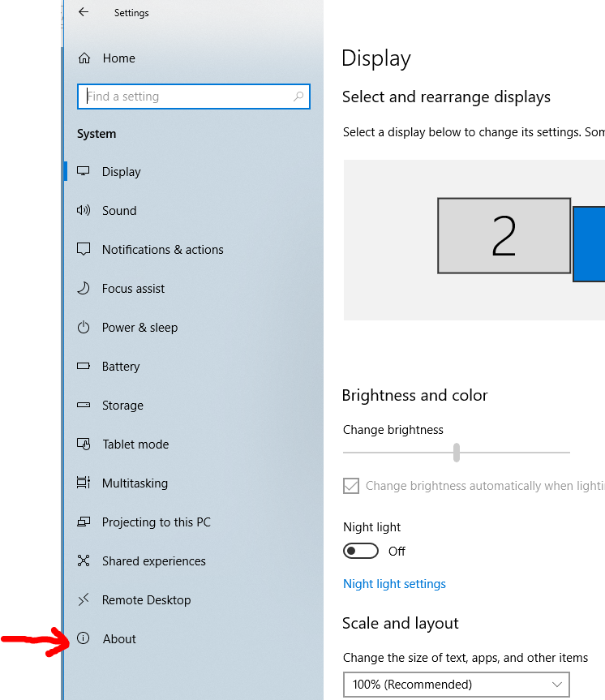Click the search magnifier icon
This screenshot has height=700, width=605.
298,97
